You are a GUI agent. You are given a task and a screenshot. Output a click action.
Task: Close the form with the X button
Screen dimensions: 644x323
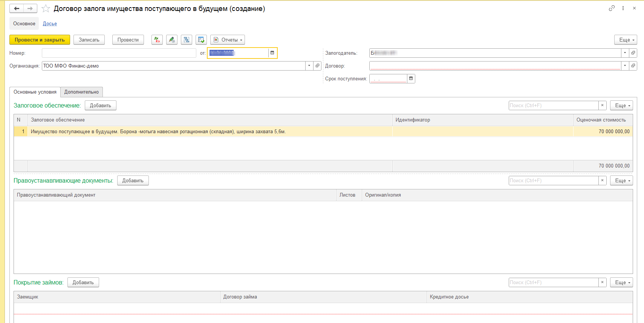pyautogui.click(x=634, y=8)
